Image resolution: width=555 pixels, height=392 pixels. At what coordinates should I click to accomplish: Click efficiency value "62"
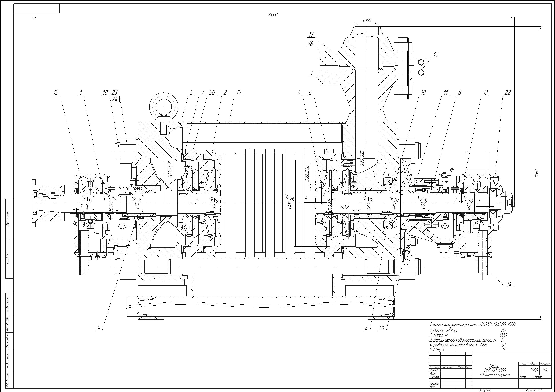tap(504, 349)
